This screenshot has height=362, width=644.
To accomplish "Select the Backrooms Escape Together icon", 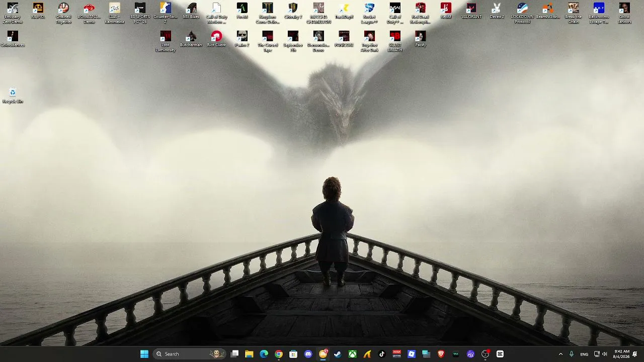I will point(599,13).
